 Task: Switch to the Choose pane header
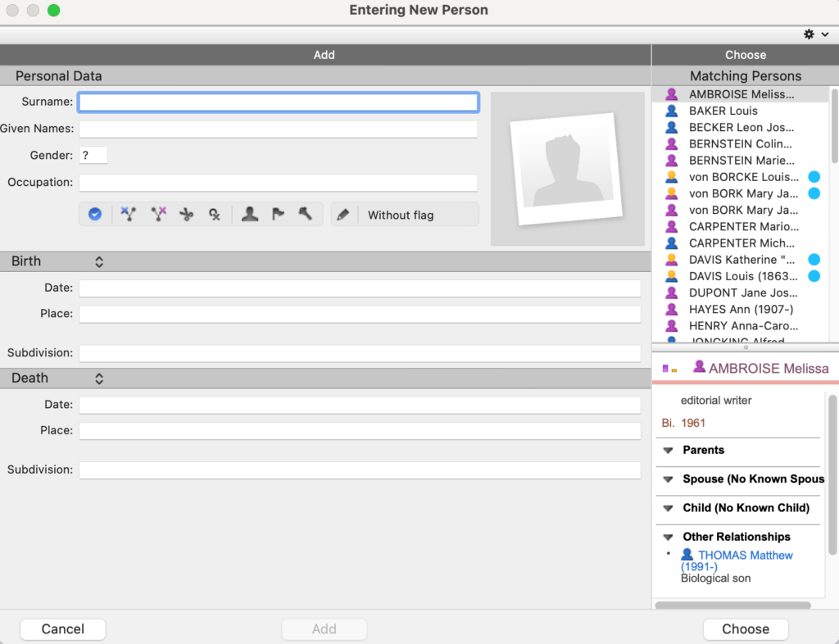[746, 54]
